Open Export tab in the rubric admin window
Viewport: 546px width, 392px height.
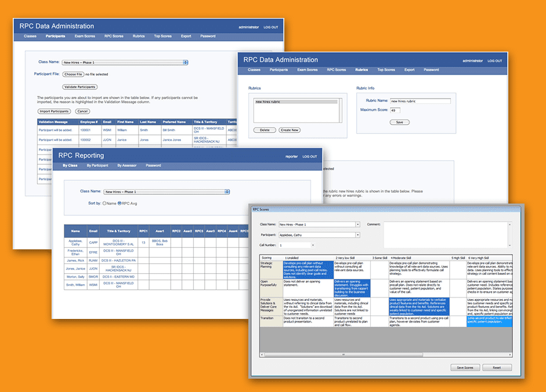point(410,70)
